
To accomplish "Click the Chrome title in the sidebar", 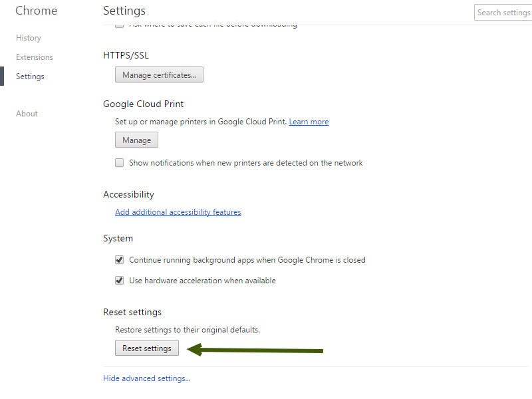I will point(36,11).
